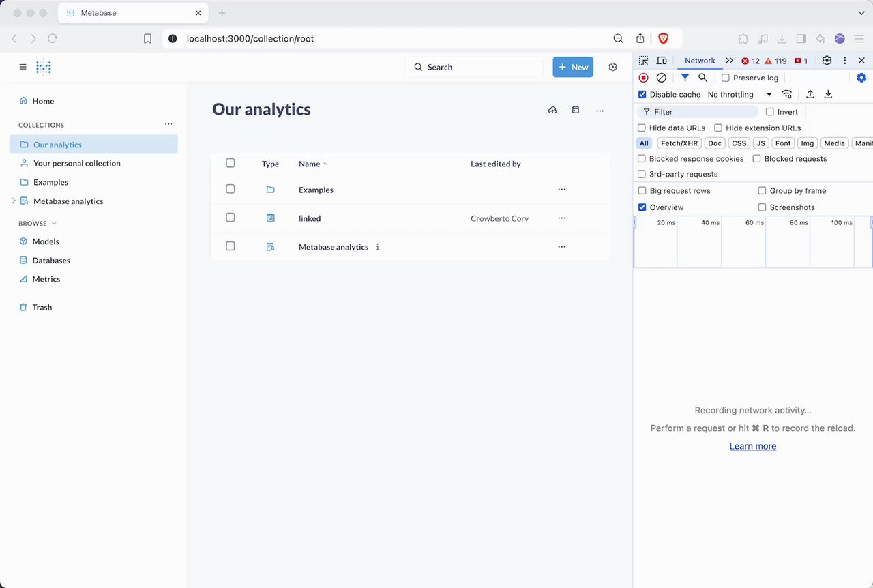The height and width of the screenshot is (588, 873).
Task: Filter requests by Fetch/XHR type
Action: point(679,143)
